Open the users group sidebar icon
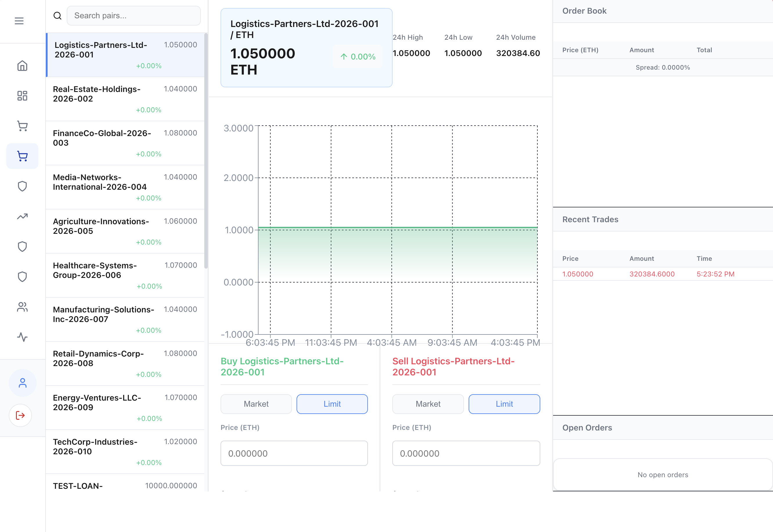 (22, 307)
